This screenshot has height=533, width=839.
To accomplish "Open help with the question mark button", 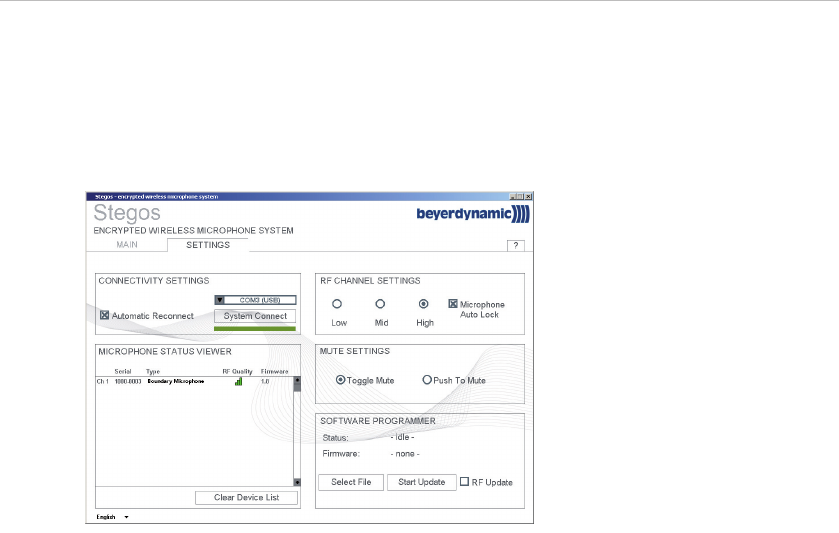I will tap(516, 245).
